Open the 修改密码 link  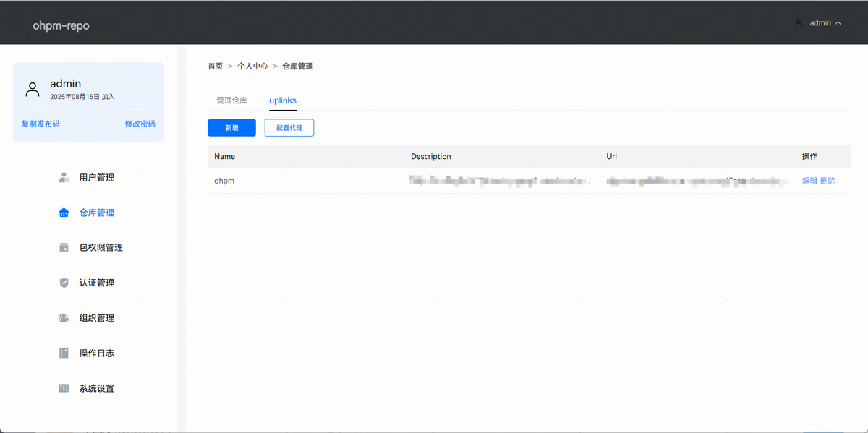click(140, 124)
